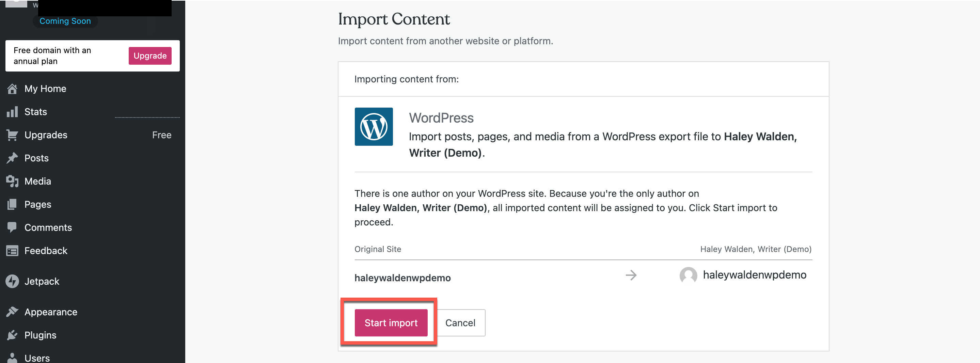Click the haleywaldenwpdemo author avatar
The image size is (980, 363).
click(x=688, y=275)
